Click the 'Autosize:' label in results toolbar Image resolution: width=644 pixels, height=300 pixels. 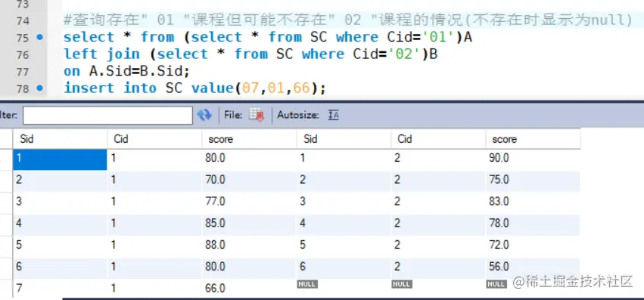(298, 116)
